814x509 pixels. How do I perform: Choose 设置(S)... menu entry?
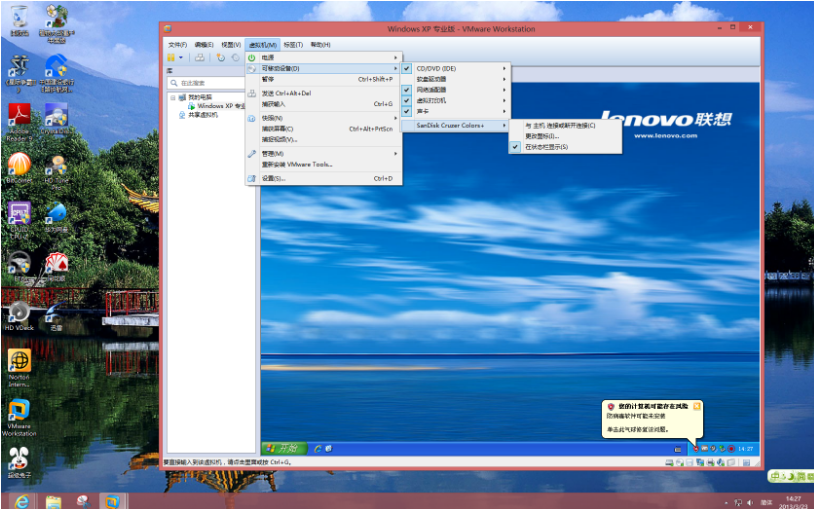(323, 178)
